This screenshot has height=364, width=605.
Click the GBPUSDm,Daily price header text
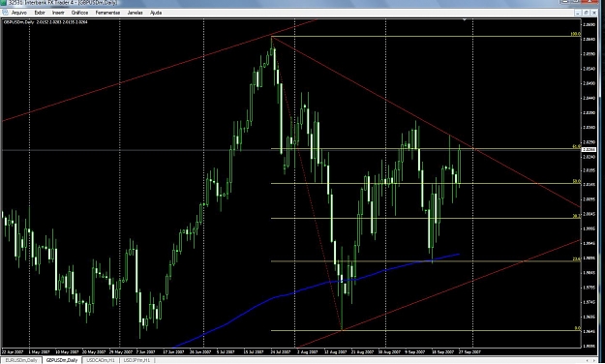pyautogui.click(x=45, y=22)
